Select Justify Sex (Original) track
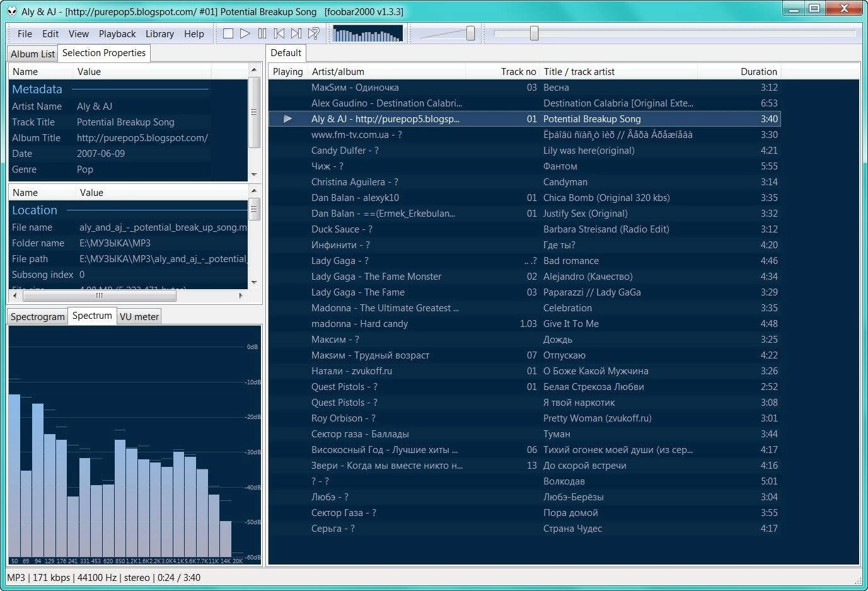 pos(524,214)
